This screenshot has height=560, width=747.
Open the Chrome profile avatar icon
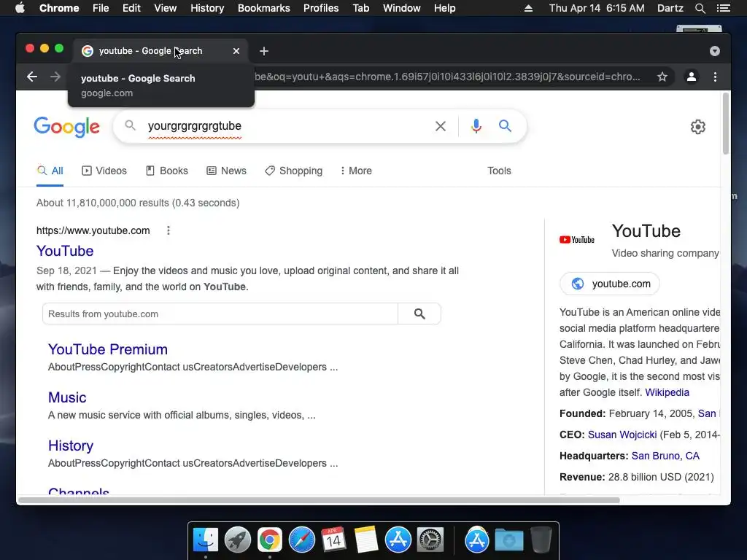point(692,77)
